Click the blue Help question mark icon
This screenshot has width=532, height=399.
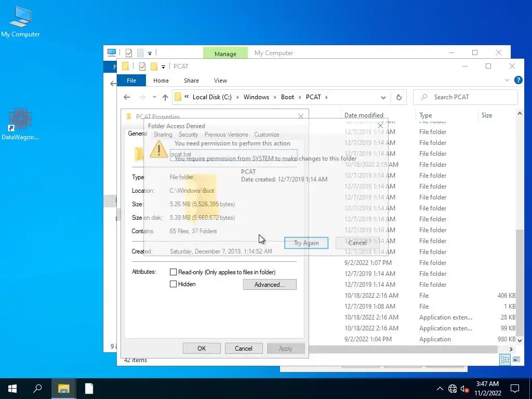pos(518,80)
